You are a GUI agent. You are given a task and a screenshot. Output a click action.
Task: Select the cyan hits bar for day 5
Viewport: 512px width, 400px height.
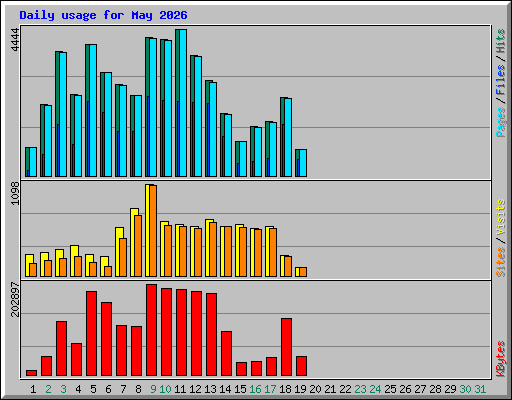[93, 110]
